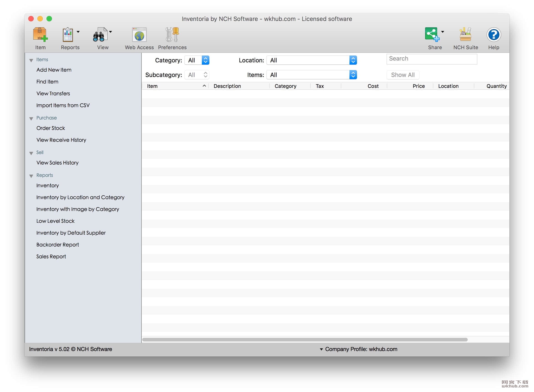The height and width of the screenshot is (392, 534).
Task: Click the Show All button
Action: point(403,75)
